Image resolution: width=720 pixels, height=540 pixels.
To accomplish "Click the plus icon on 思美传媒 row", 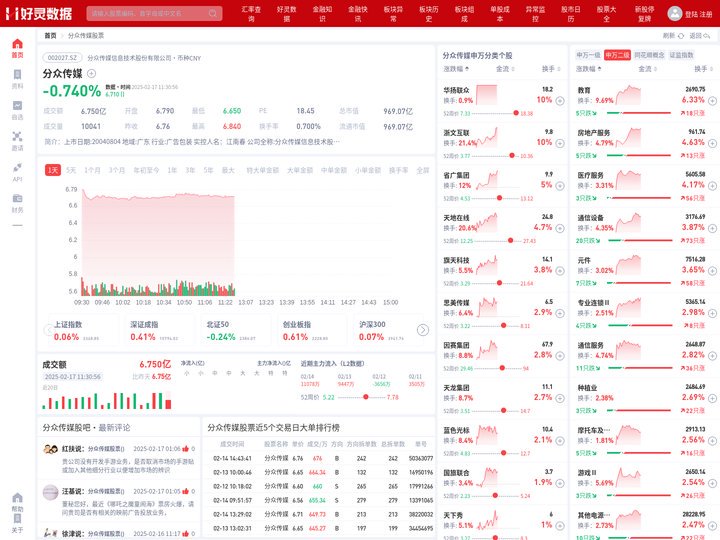I will click(560, 313).
